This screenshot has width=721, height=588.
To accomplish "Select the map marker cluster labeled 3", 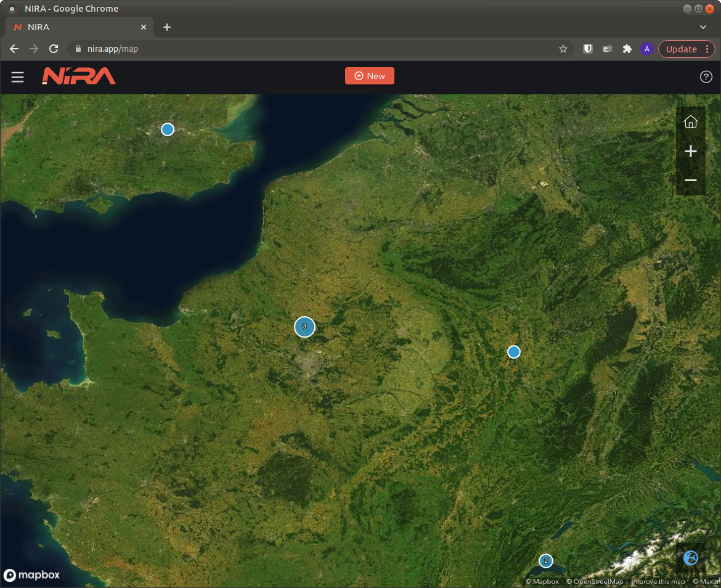I will pos(304,327).
